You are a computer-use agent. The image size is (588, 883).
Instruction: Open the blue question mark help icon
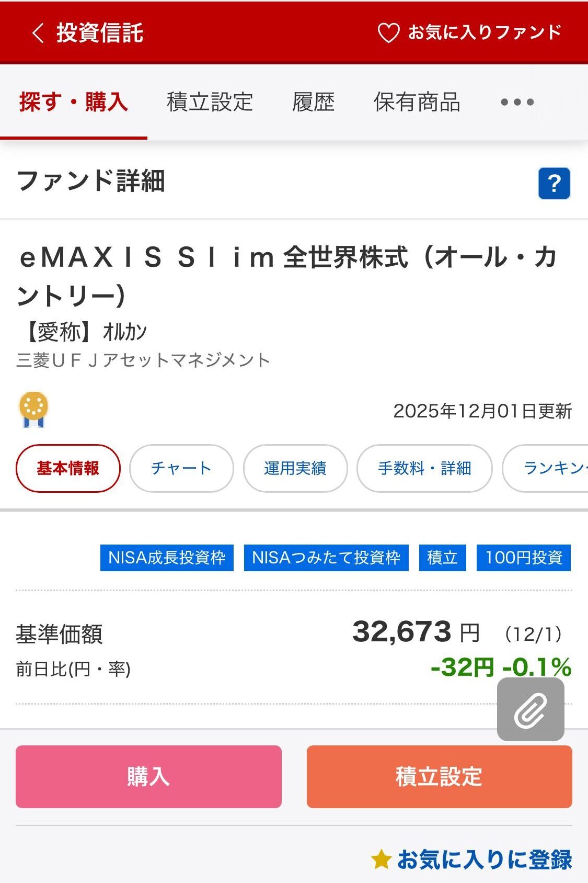554,184
